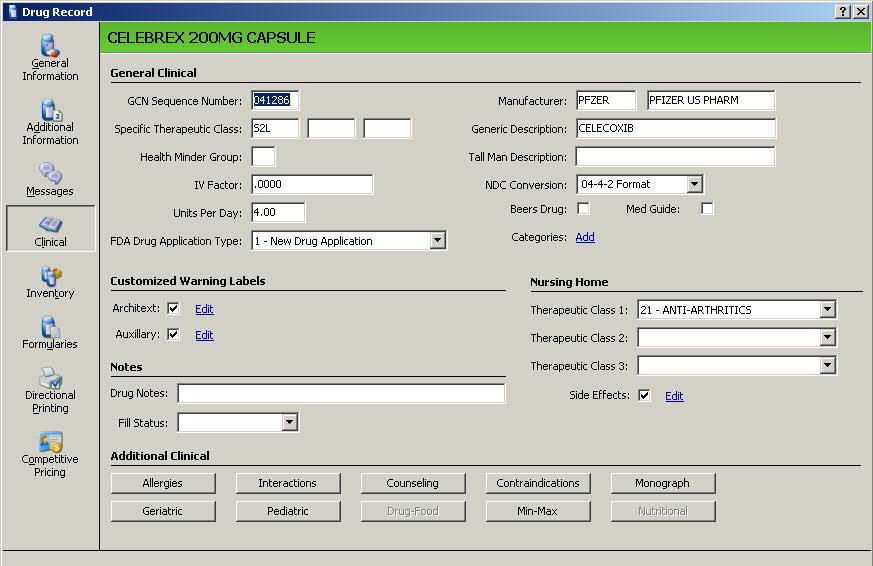This screenshot has height=566, width=873.
Task: Click the Units Per Day field
Action: 278,212
